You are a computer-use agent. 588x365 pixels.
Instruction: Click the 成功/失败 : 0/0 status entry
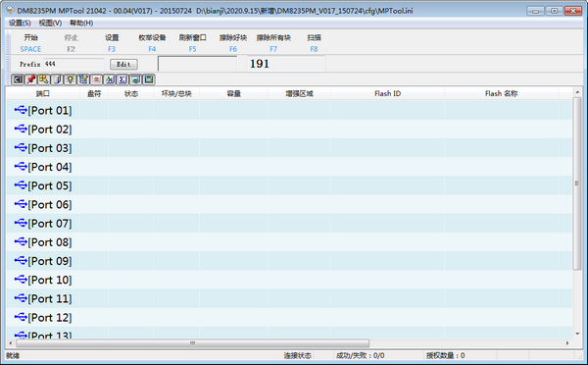click(x=360, y=355)
